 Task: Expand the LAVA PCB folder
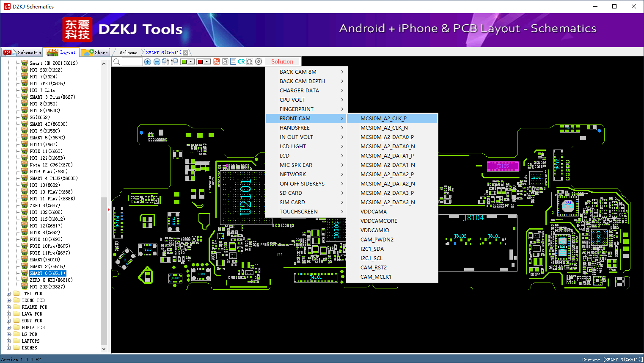coord(9,314)
